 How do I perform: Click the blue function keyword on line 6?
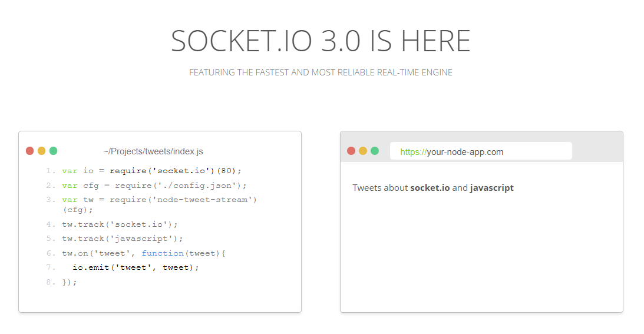pos(163,253)
